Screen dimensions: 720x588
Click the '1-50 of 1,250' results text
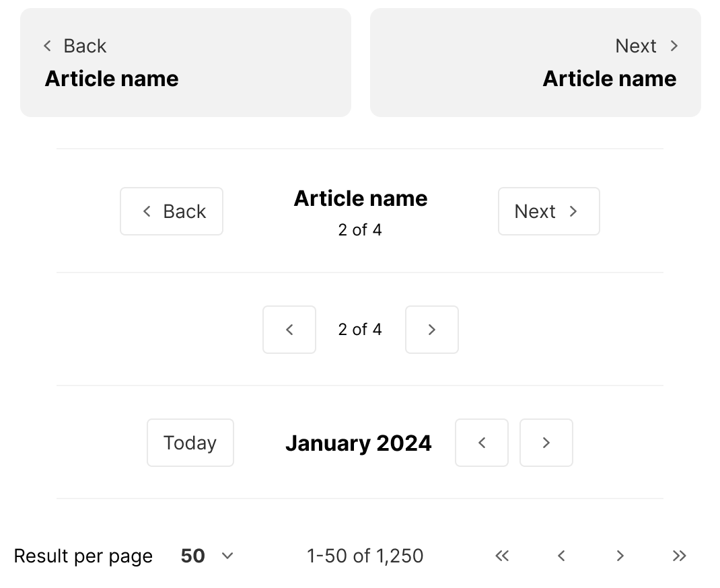pyautogui.click(x=365, y=556)
